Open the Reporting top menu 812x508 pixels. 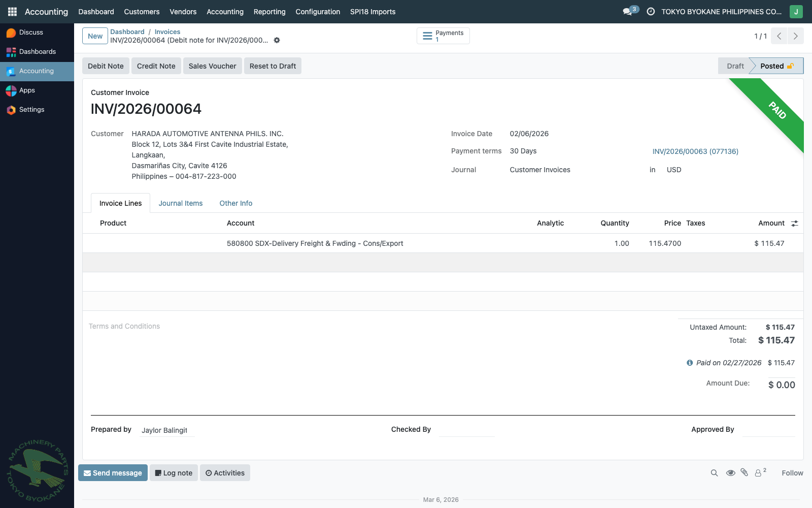[269, 12]
